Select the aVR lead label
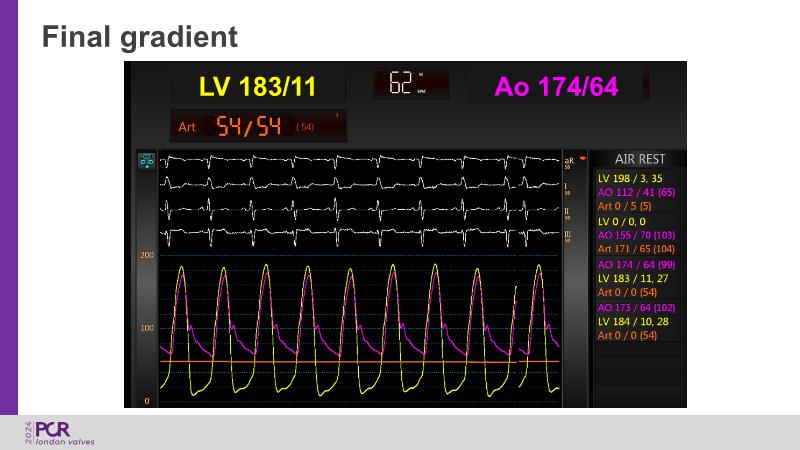The width and height of the screenshot is (800, 450). (x=568, y=161)
